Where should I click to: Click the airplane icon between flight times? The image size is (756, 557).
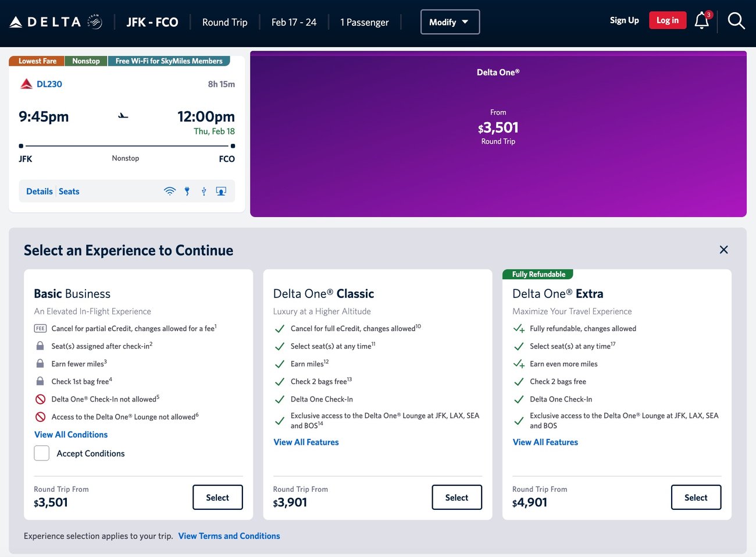[123, 116]
